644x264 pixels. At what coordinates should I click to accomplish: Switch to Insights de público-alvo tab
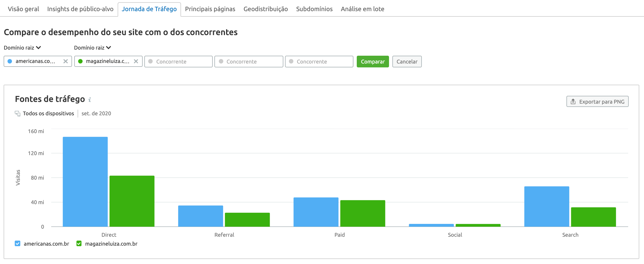[x=80, y=9]
